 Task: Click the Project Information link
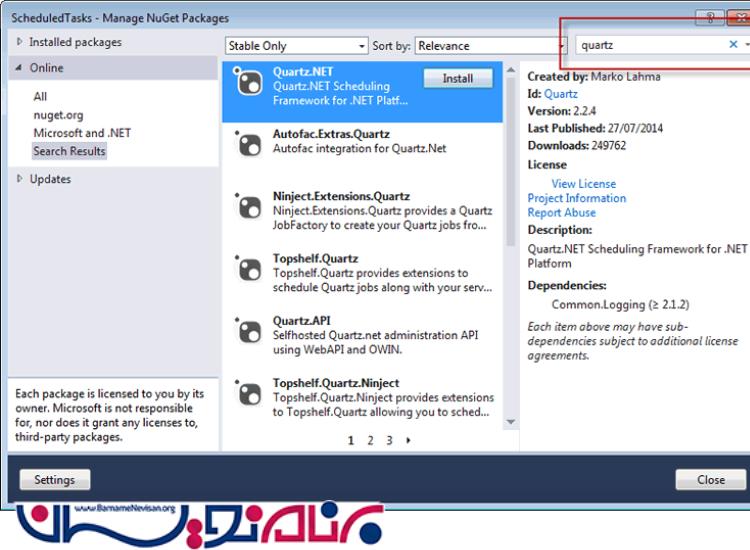[576, 198]
